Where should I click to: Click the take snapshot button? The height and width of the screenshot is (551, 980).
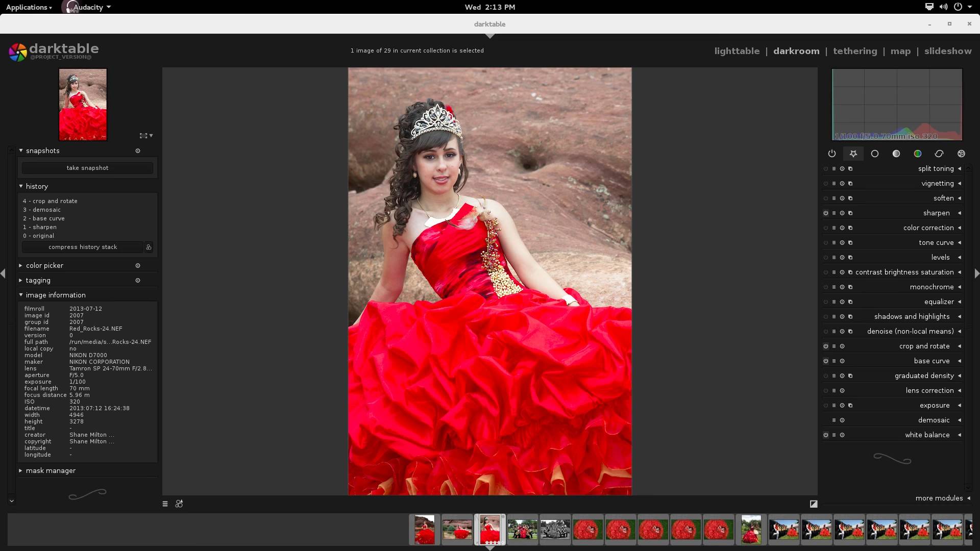click(x=87, y=168)
